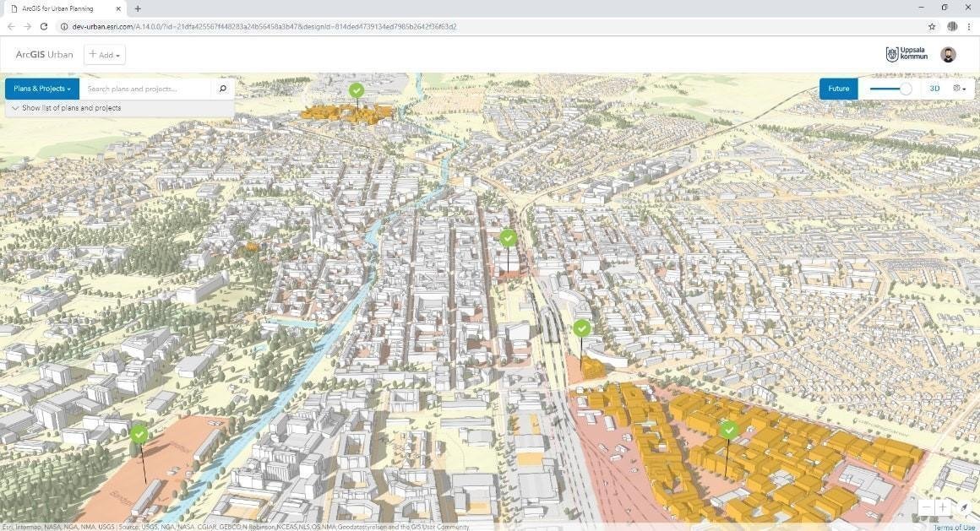This screenshot has height=531, width=980.
Task: Zoom out the map with minus button
Action: (926, 507)
